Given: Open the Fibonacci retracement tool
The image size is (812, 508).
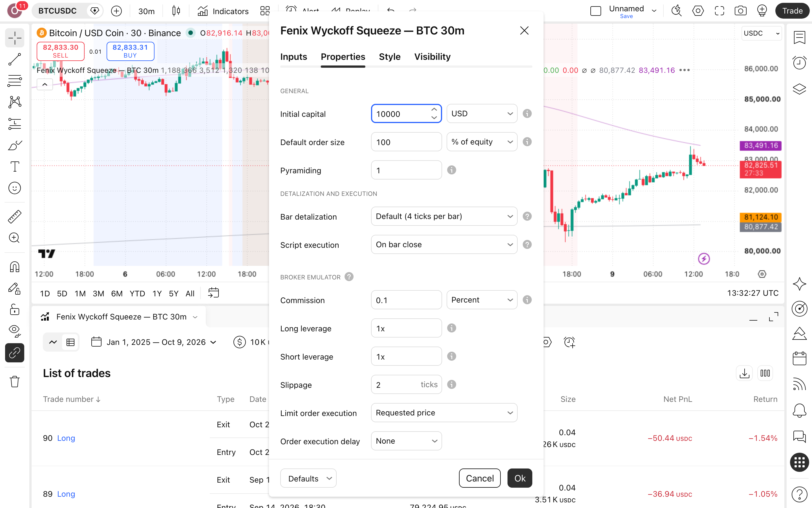Looking at the screenshot, I should 14,81.
